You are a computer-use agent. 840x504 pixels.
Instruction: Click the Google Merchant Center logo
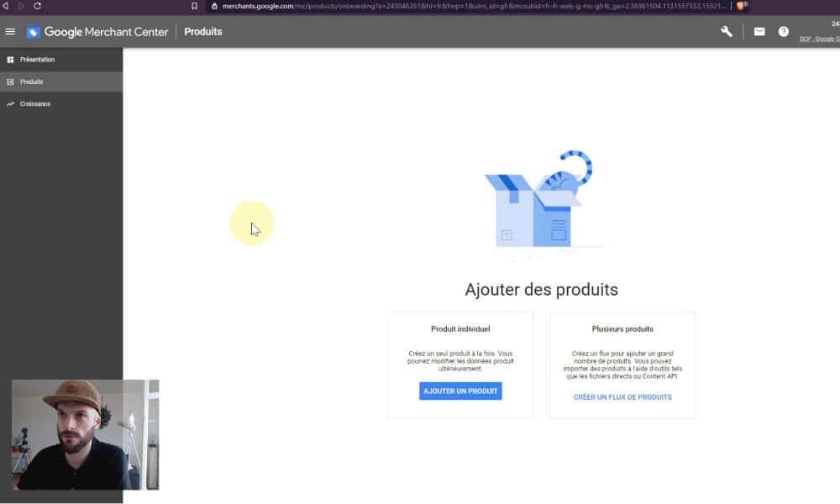coord(97,32)
